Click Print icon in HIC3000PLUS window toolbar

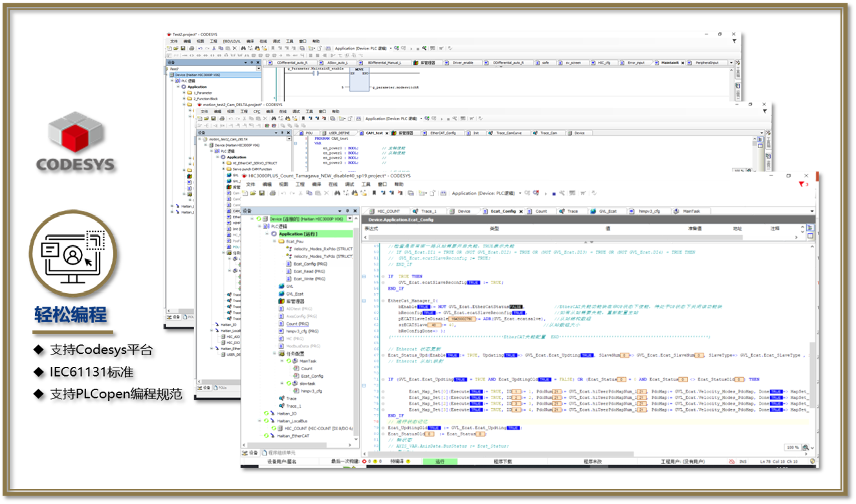click(272, 193)
